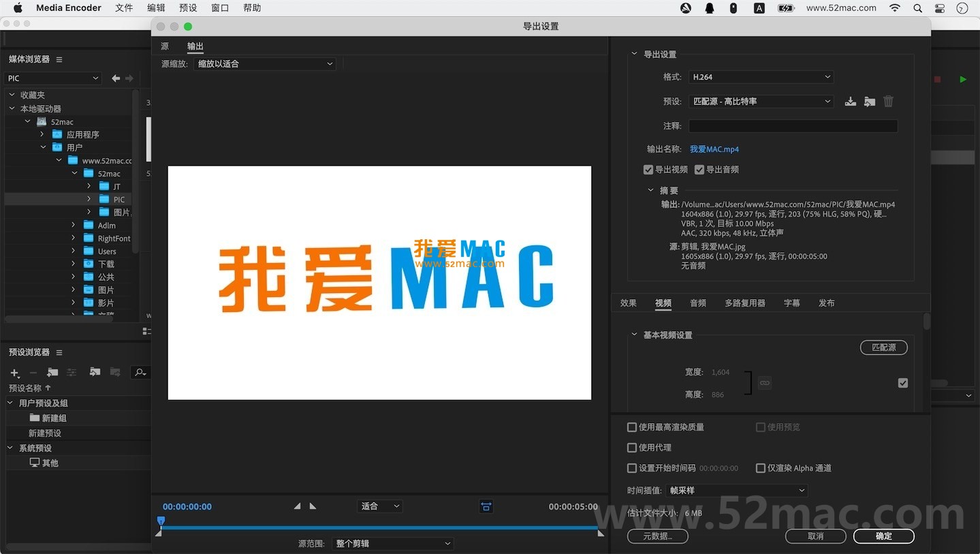Open the 文件 menu
The height and width of the screenshot is (554, 980).
click(124, 8)
